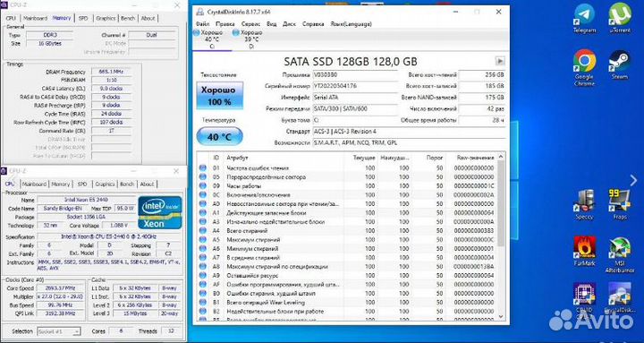The width and height of the screenshot is (644, 343).
Task: Click the Raw-значения column header
Action: tap(475, 158)
